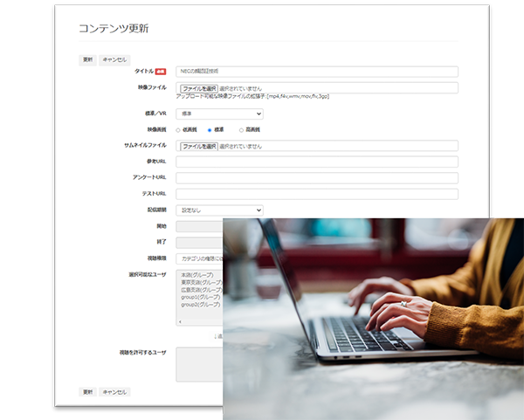This screenshot has width=524, height=420.
Task: Click the laptop photo overlay
Action: 373,319
